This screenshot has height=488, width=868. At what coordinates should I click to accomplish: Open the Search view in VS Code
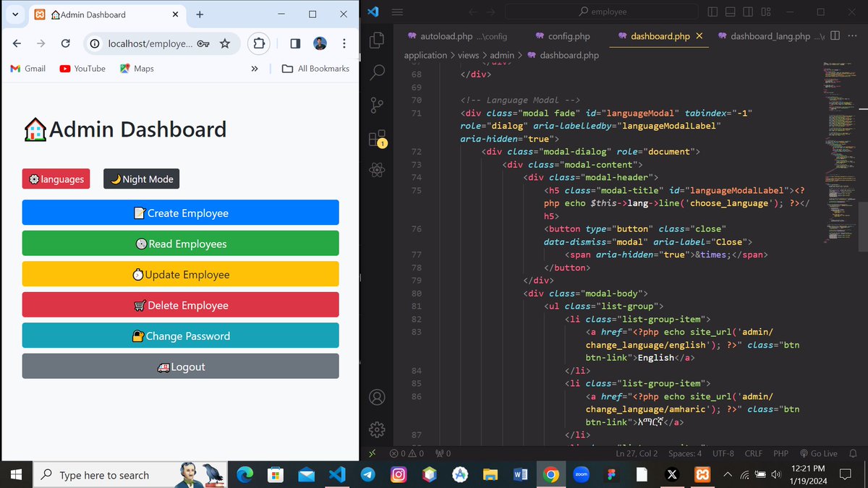pos(377,72)
